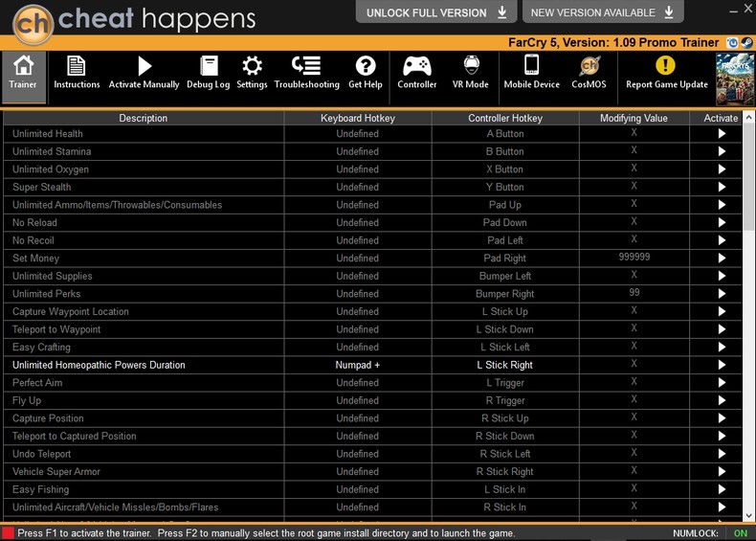
Task: Activate the Unlimited Aircraft/Vehicle Missles/Bombs/Flares cheat
Action: (x=722, y=507)
